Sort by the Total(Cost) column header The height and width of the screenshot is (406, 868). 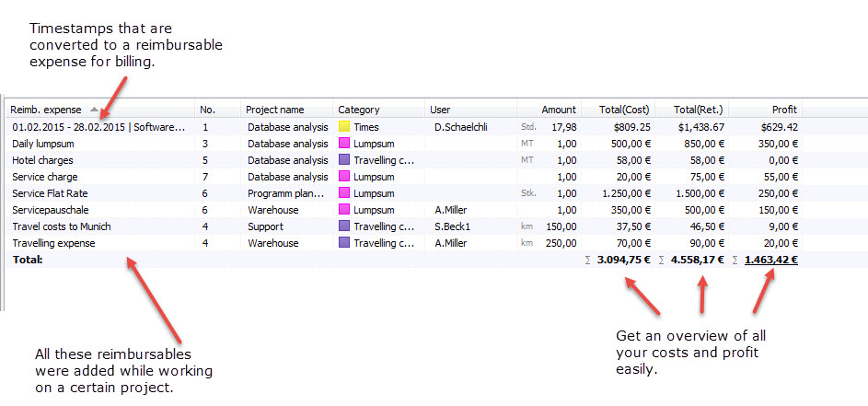pyautogui.click(x=624, y=110)
